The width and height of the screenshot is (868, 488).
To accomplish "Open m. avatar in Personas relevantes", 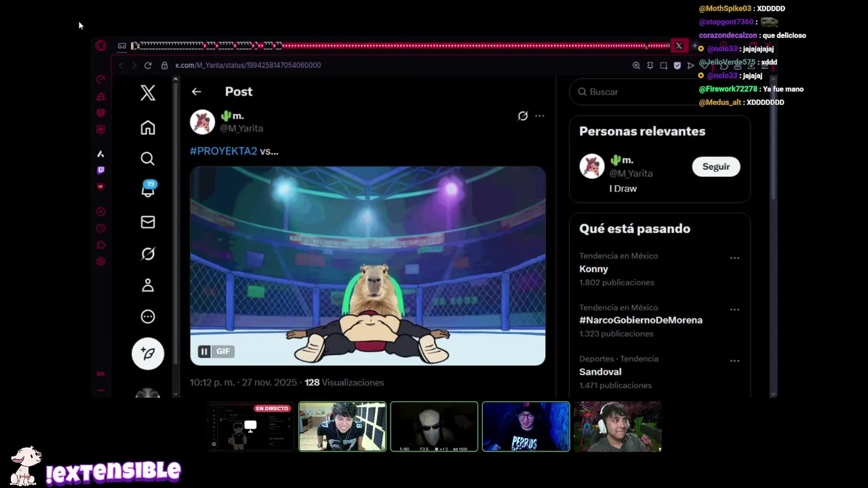I will (x=592, y=167).
